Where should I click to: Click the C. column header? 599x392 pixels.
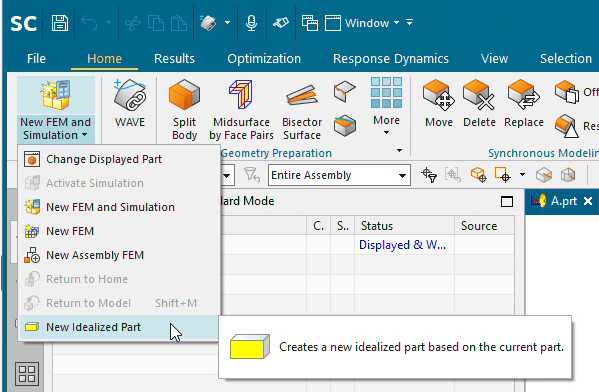[319, 226]
